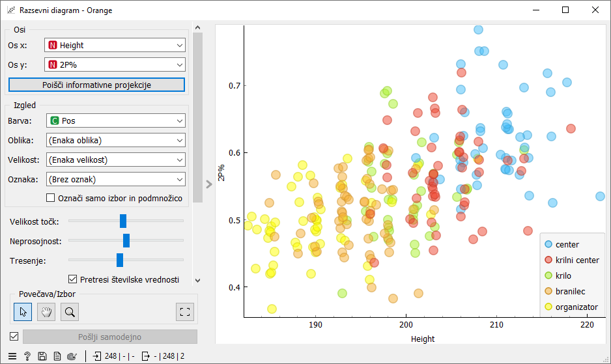Collapse the control panel with the side arrow

point(209,184)
